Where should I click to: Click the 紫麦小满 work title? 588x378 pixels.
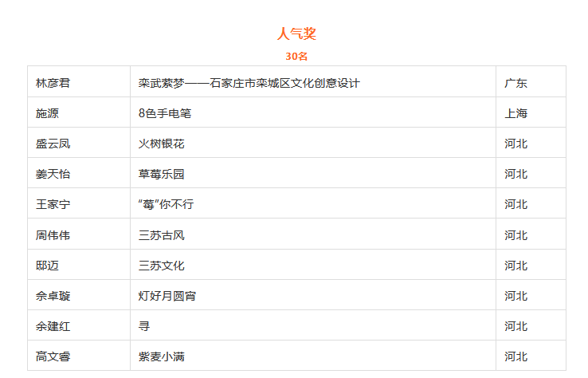[x=161, y=356]
